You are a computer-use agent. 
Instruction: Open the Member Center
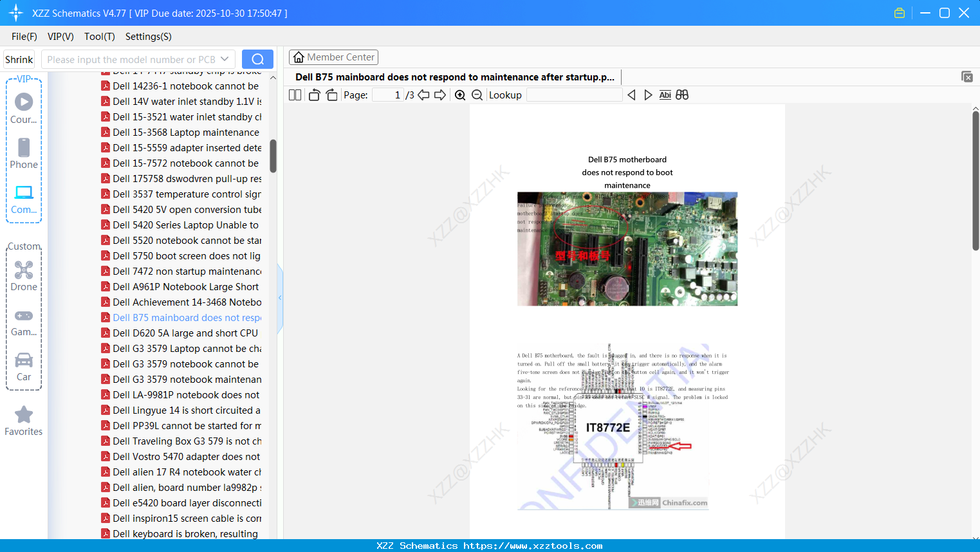[333, 57]
